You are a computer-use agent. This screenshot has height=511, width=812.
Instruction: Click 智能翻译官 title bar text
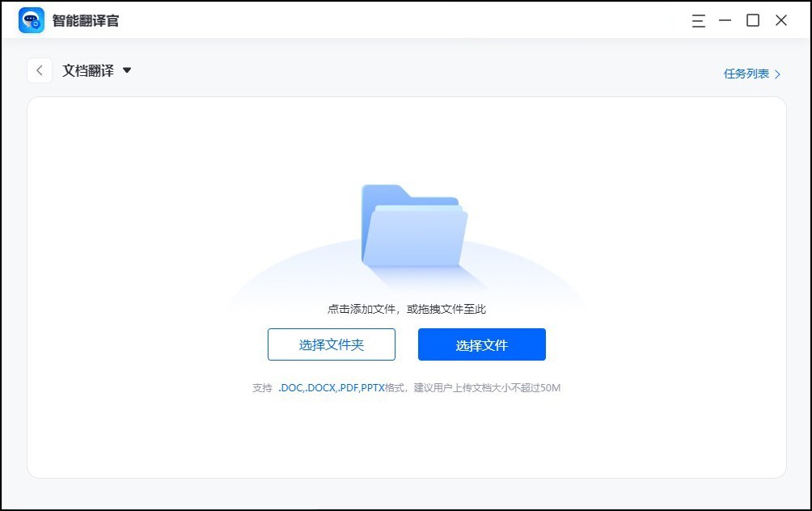tap(84, 19)
